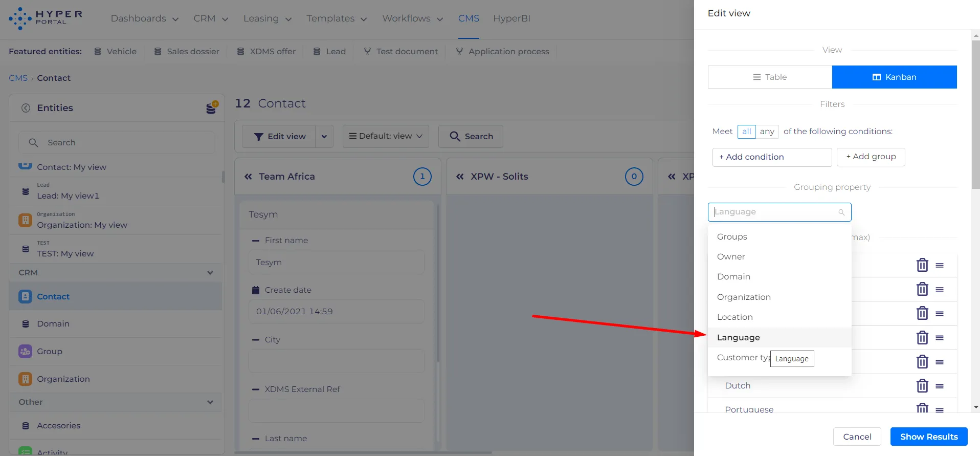This screenshot has width=980, height=456.
Task: Set filter matching to 'all' conditions
Action: (747, 132)
